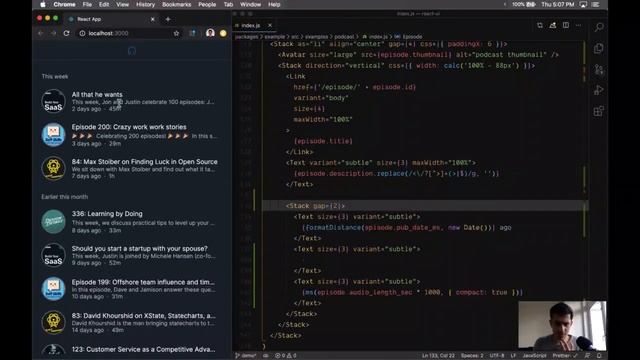640x360 pixels.
Task: Open the History menu
Action: (x=145, y=4)
